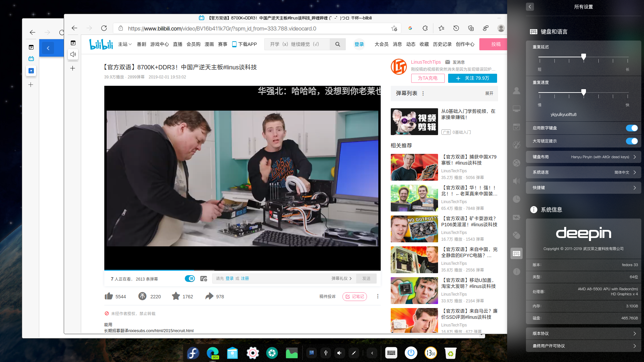Expand the 弹幕列表 with 展开
This screenshot has height=362, width=644.
[489, 94]
